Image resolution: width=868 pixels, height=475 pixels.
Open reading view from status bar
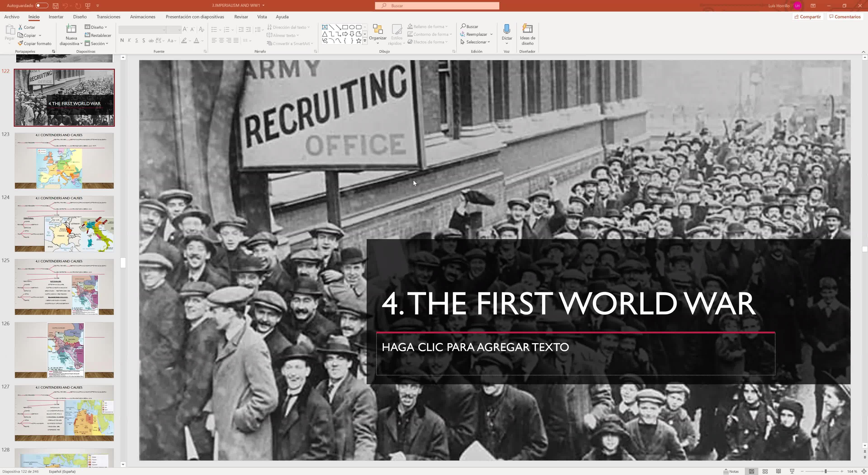(x=778, y=471)
